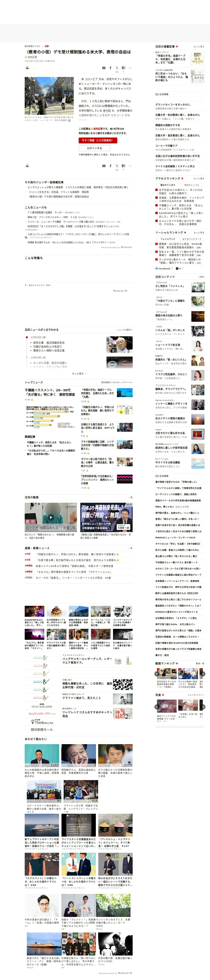Screen dimensions: 210x980
Task: Enlarge photo via icon in image caption
Action: point(69,120)
